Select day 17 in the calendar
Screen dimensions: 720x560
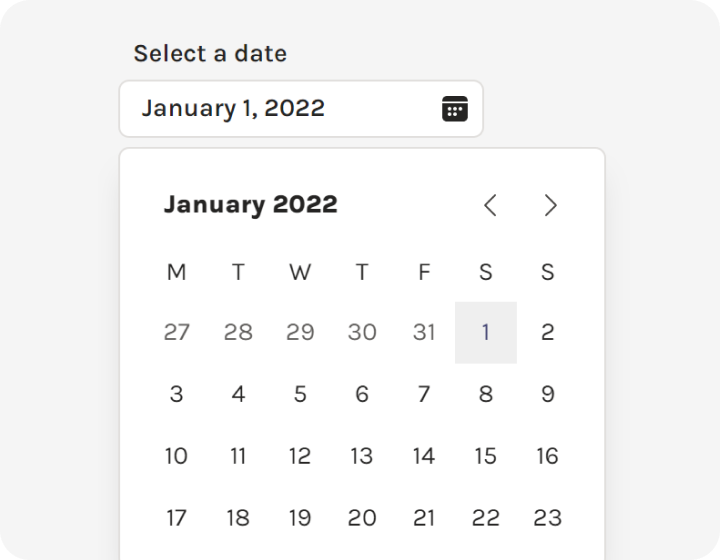[x=177, y=518]
